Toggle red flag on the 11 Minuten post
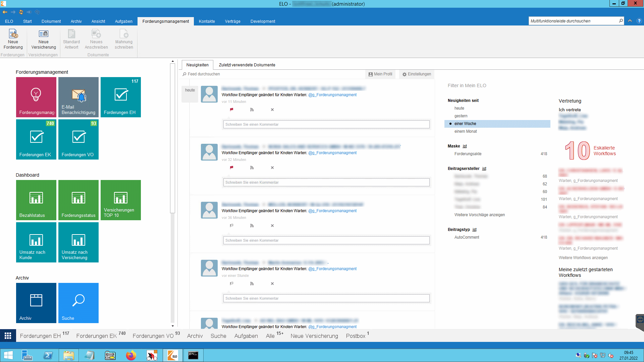The width and height of the screenshot is (644, 362). coord(231,110)
